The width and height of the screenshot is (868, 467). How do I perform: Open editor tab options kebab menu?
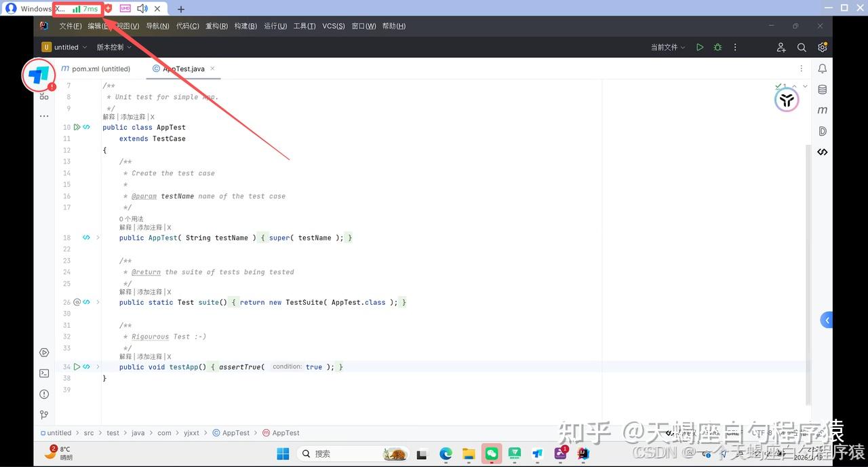tap(802, 69)
